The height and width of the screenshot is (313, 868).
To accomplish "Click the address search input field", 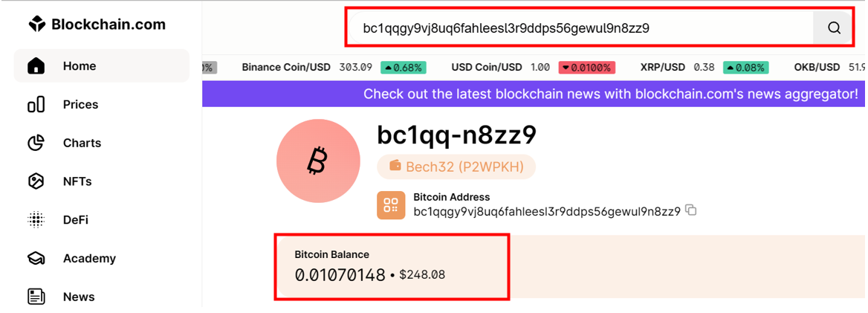I will pos(580,28).
